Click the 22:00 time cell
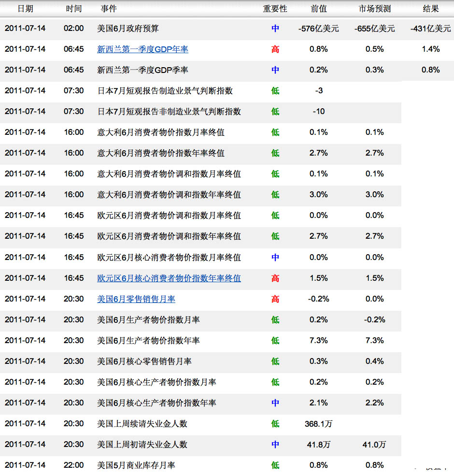Viewport: 454px width, 476px height. tap(74, 465)
